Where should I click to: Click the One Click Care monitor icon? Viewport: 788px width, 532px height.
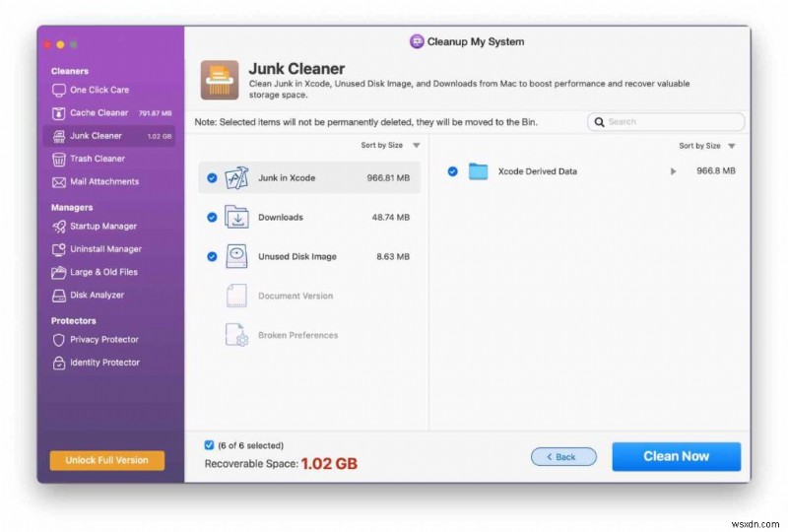point(59,91)
